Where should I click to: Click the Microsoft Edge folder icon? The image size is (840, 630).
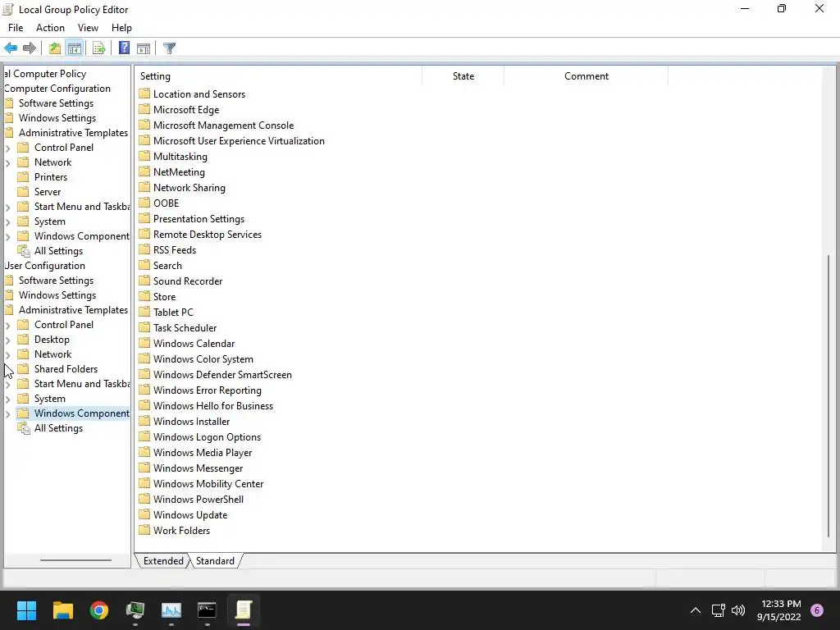[x=144, y=109]
